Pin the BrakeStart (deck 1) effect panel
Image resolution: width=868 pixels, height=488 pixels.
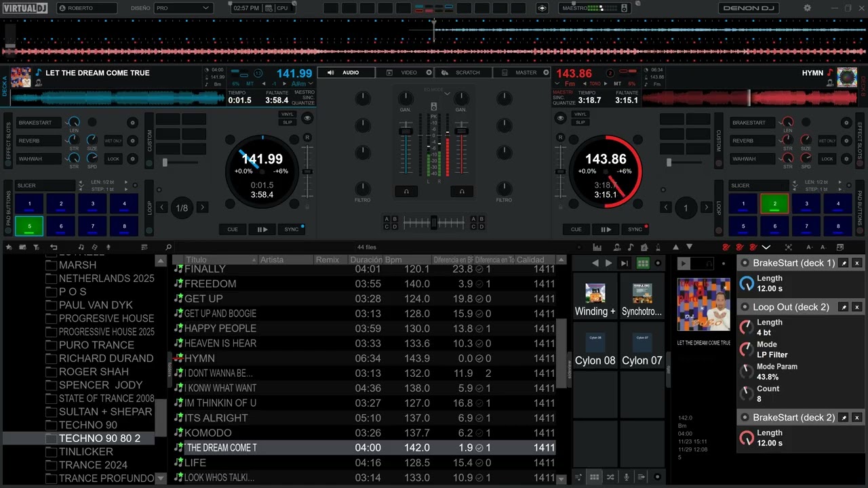pos(844,263)
